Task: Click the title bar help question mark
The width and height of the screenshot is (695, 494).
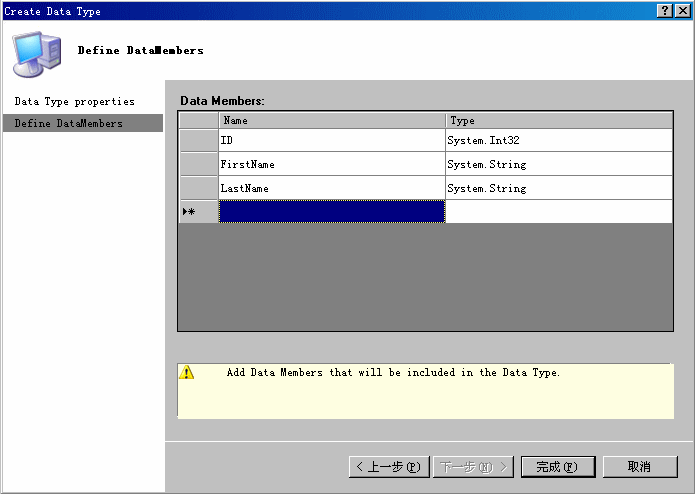Action: coord(665,10)
